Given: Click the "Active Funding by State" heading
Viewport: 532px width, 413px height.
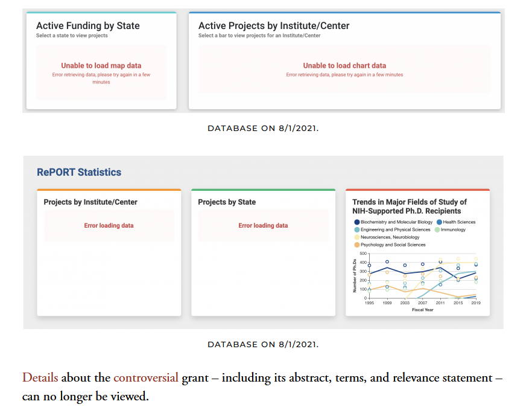Looking at the screenshot, I should 88,26.
